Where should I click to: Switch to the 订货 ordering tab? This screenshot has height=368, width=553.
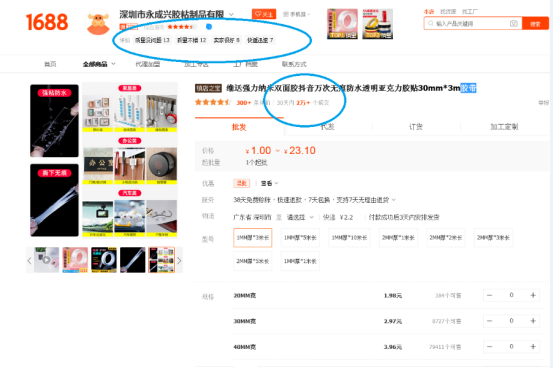pyautogui.click(x=416, y=127)
